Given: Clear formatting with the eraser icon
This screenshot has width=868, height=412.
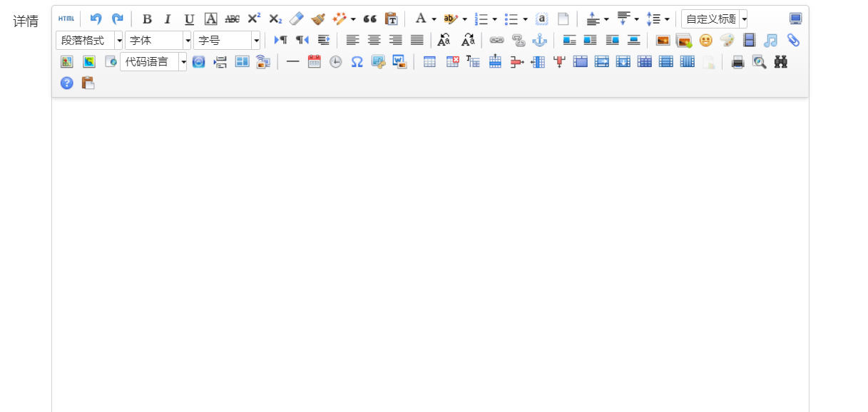Looking at the screenshot, I should point(296,19).
